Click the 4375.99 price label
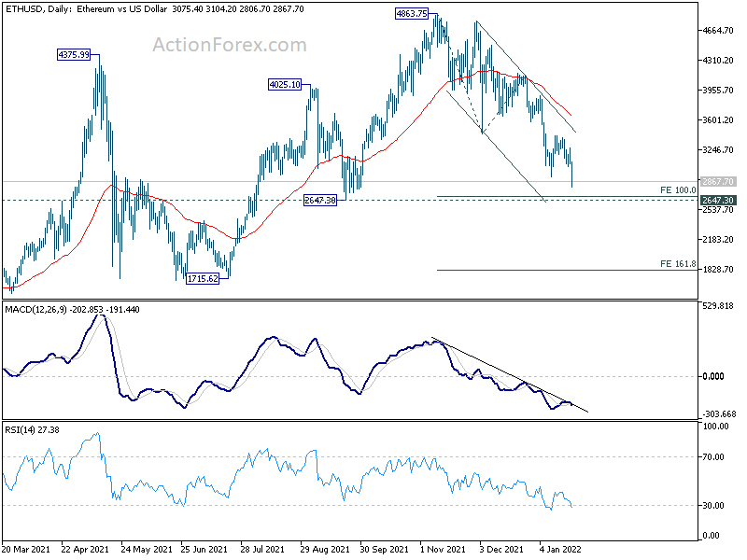The height and width of the screenshot is (560, 747). pyautogui.click(x=74, y=55)
